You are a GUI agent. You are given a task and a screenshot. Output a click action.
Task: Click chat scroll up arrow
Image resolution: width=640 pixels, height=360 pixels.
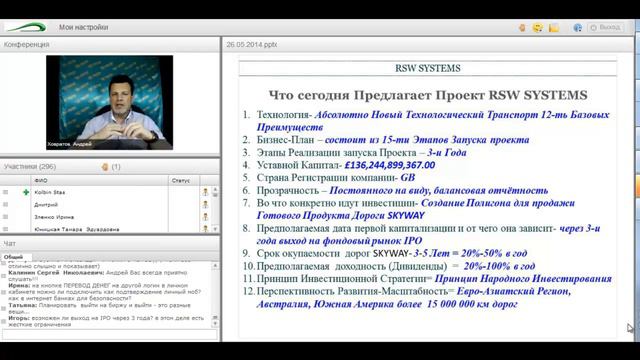tap(215, 266)
